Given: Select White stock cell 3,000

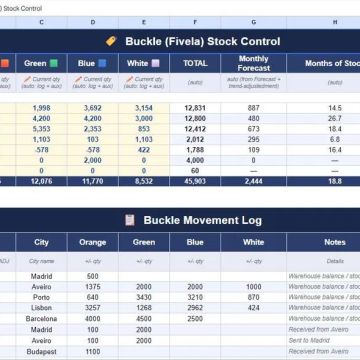Looking at the screenshot, I should click(144, 119).
